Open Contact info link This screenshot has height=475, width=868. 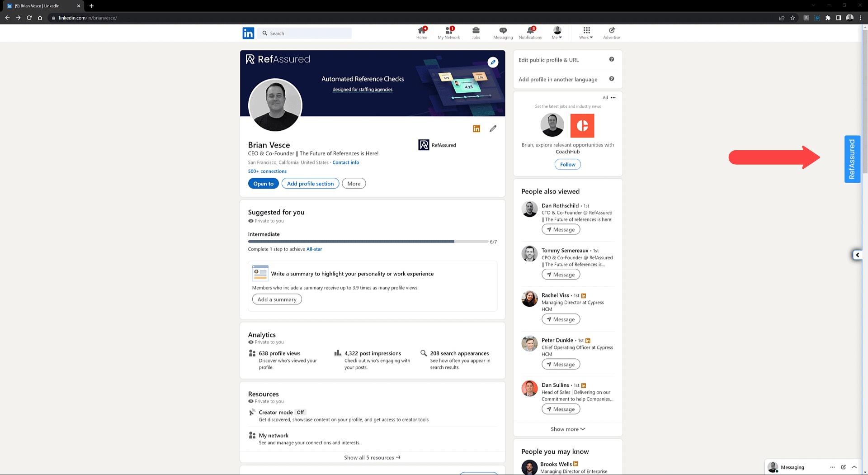click(x=346, y=162)
